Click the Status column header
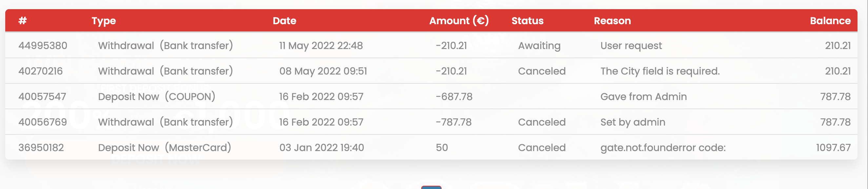This screenshot has width=868, height=189. coord(527,21)
